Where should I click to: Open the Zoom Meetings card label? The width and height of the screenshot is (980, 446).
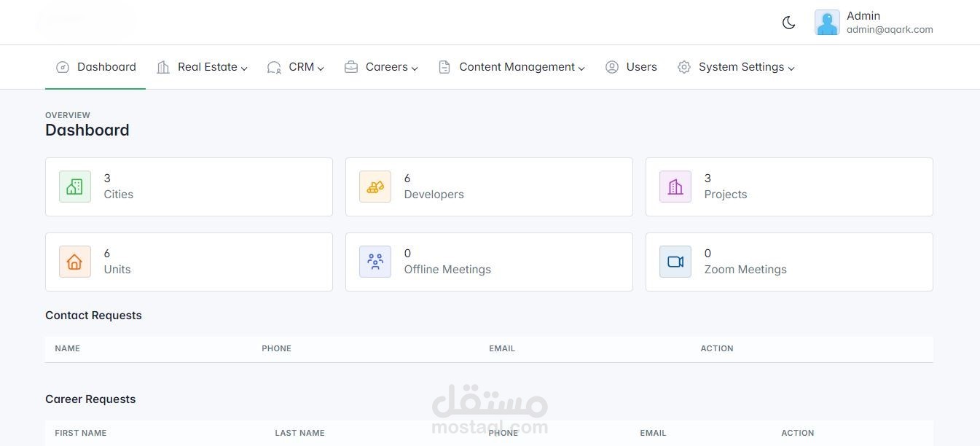click(x=745, y=270)
